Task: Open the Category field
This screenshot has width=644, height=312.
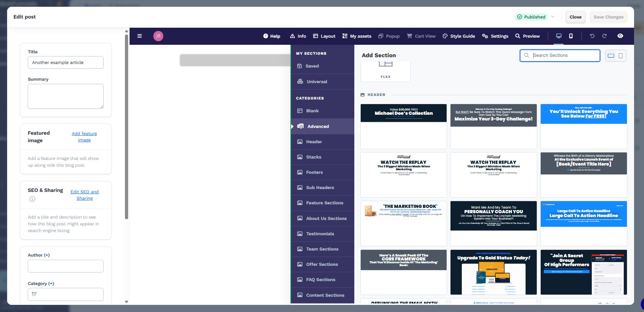Action: pyautogui.click(x=66, y=294)
